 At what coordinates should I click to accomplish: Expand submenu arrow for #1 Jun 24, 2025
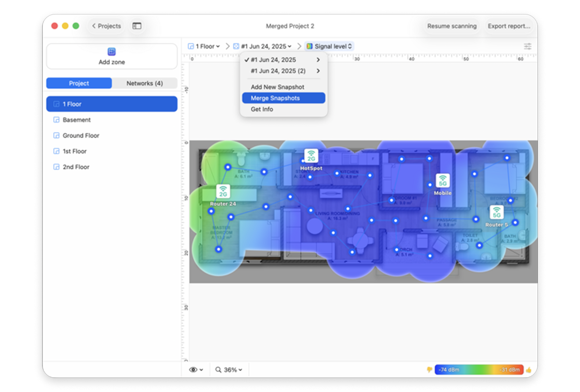(x=318, y=60)
